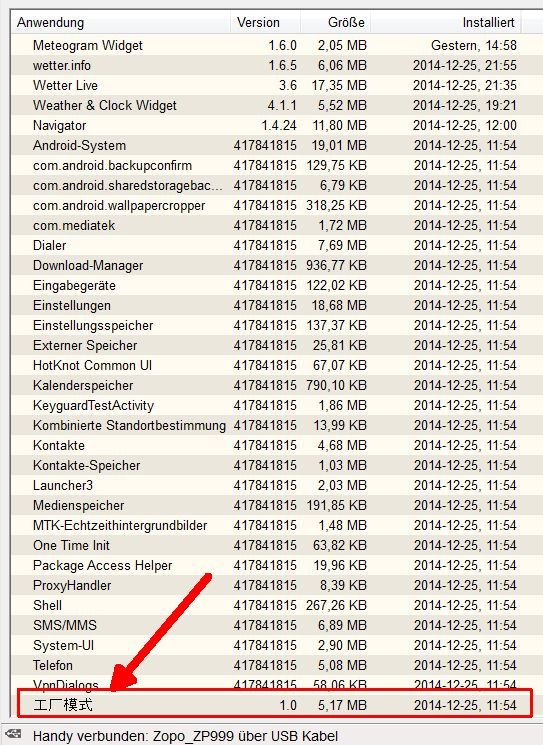The width and height of the screenshot is (543, 745).
Task: Click the Handy verbunden status text
Action: tap(185, 736)
